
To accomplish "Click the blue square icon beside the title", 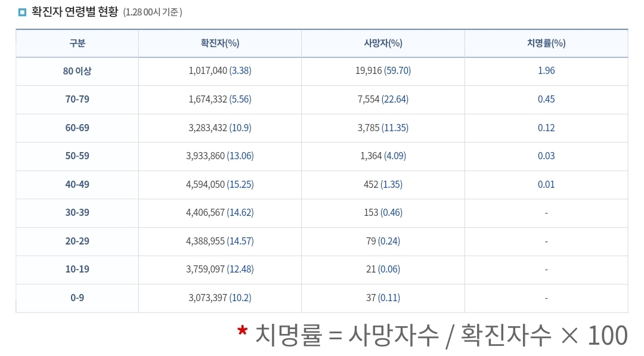I will (x=22, y=13).
